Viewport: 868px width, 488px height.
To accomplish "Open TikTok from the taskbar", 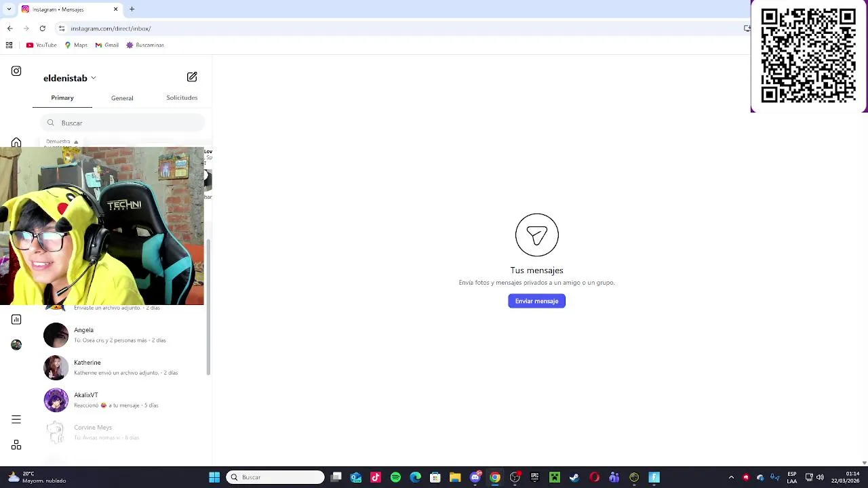I will [x=376, y=477].
